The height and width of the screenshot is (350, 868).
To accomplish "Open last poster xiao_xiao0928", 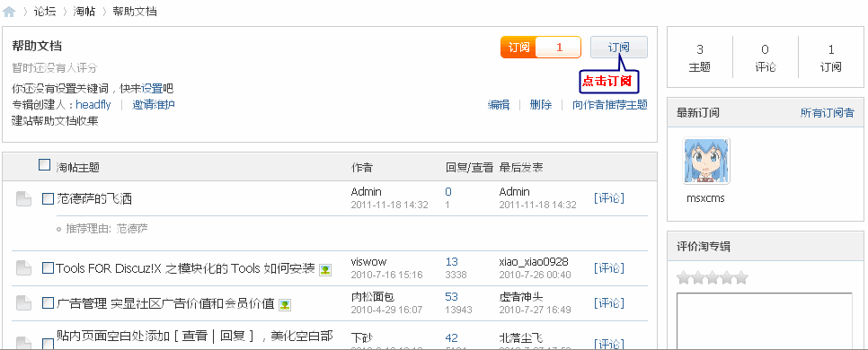I will pyautogui.click(x=534, y=262).
